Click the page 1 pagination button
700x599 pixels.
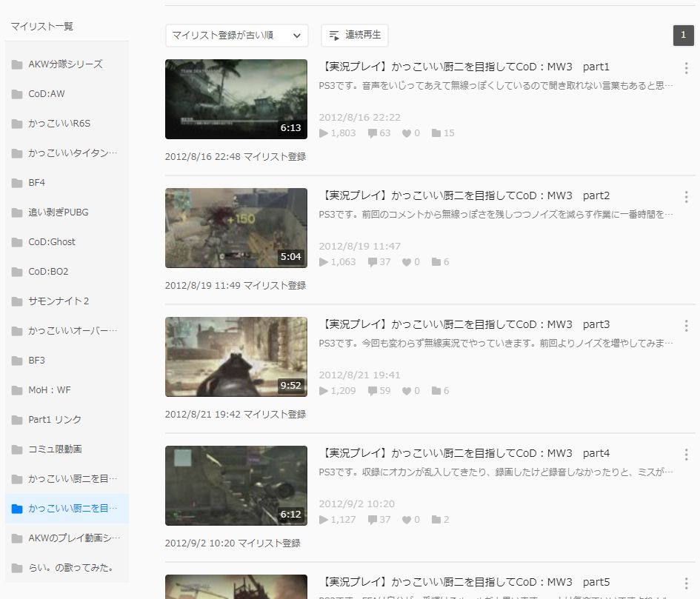tap(683, 36)
